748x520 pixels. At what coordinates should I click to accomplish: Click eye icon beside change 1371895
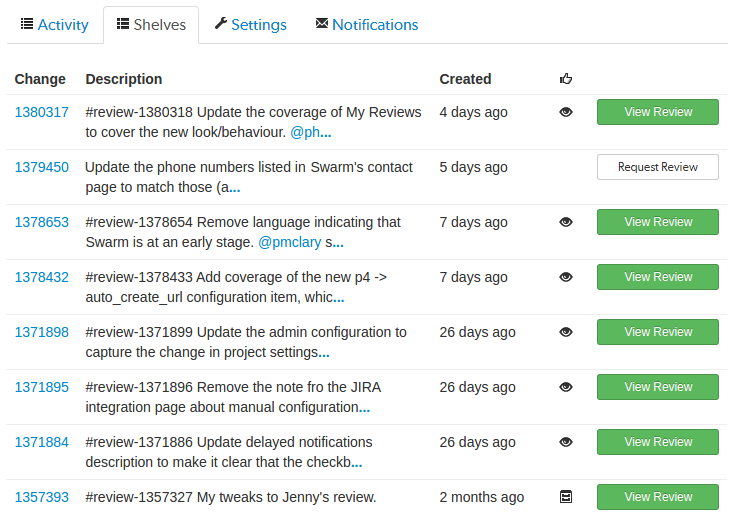click(x=566, y=387)
